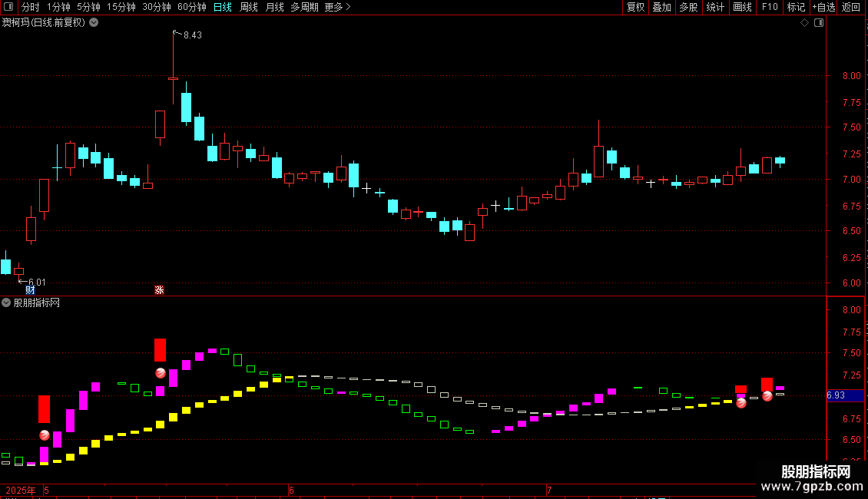Click the diamond icon above the chart
868x499 pixels.
pyautogui.click(x=805, y=23)
